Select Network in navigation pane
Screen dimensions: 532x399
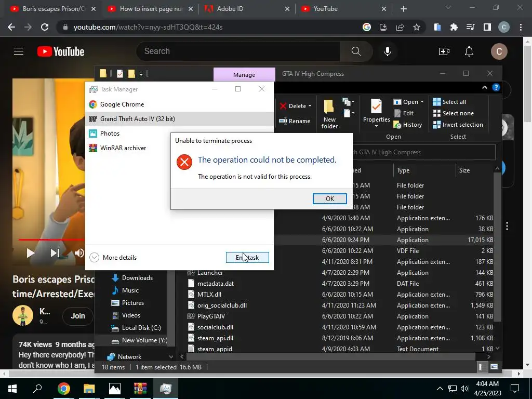pyautogui.click(x=124, y=356)
